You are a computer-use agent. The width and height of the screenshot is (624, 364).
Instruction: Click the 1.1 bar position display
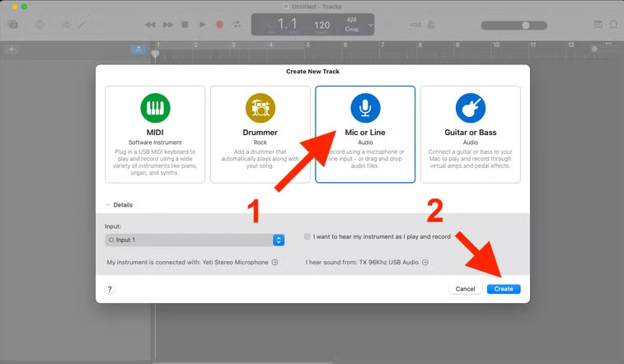point(287,24)
